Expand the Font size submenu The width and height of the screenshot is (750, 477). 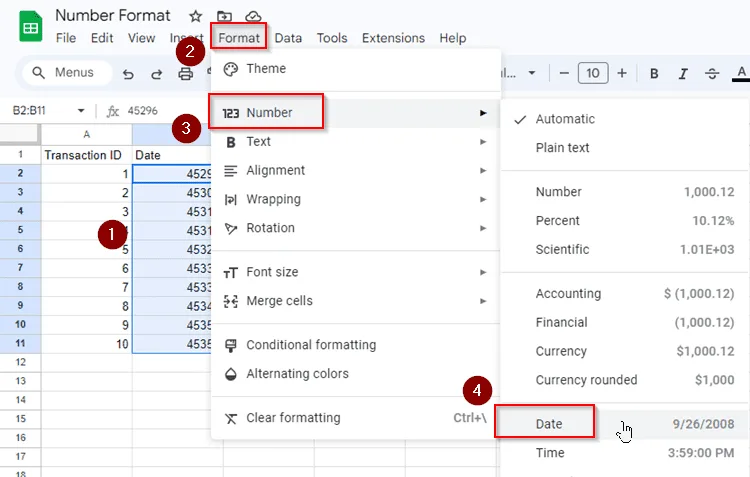click(x=355, y=272)
